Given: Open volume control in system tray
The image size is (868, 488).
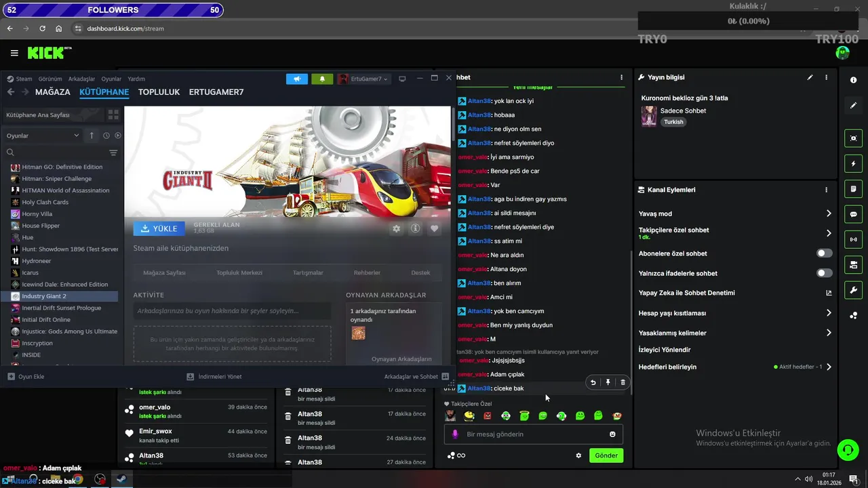Looking at the screenshot, I should (808, 479).
